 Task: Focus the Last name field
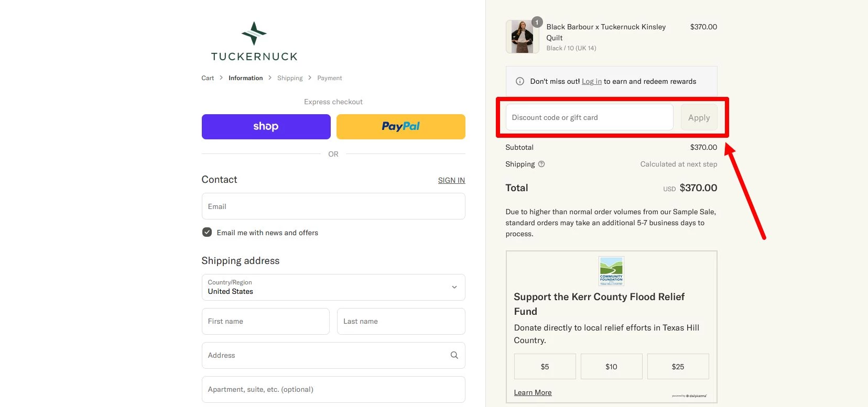[x=401, y=321]
